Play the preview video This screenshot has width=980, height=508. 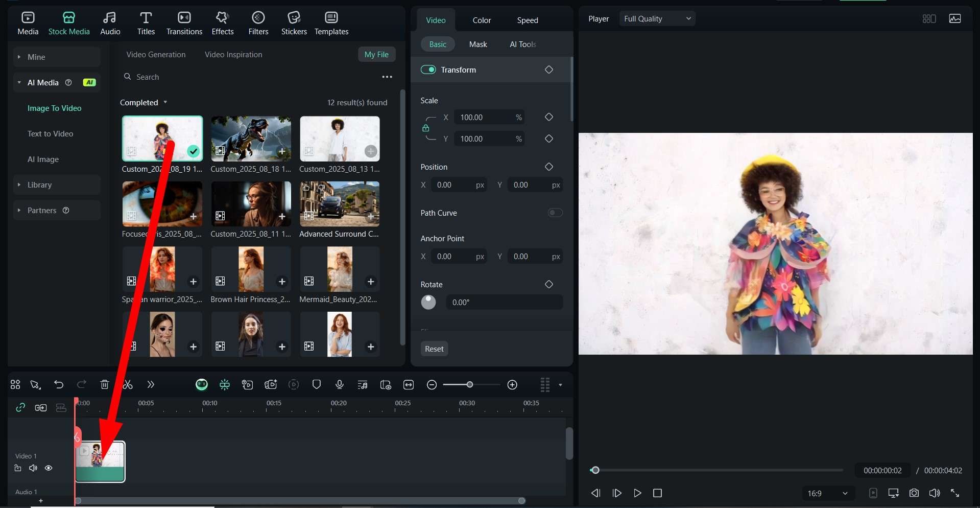coord(637,493)
